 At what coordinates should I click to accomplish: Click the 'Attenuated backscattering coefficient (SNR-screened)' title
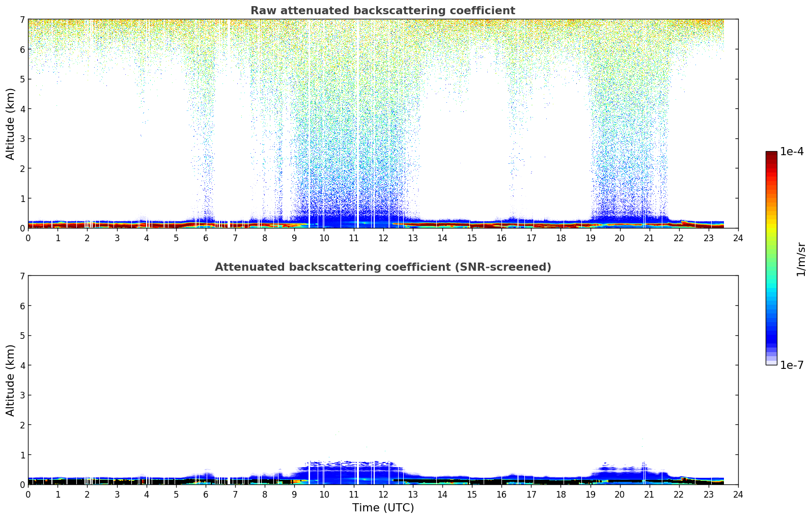[382, 267]
